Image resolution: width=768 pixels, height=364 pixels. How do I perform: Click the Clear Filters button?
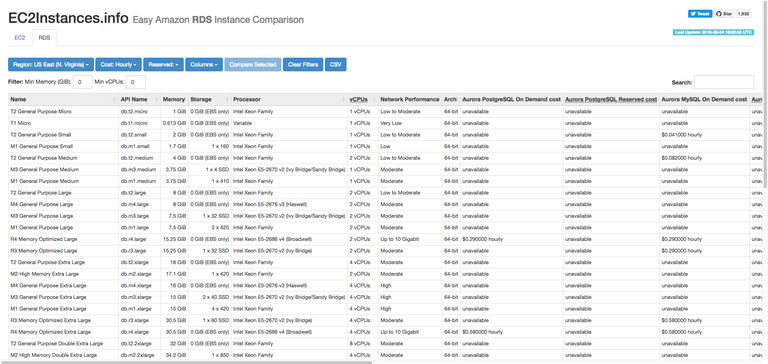pos(303,65)
